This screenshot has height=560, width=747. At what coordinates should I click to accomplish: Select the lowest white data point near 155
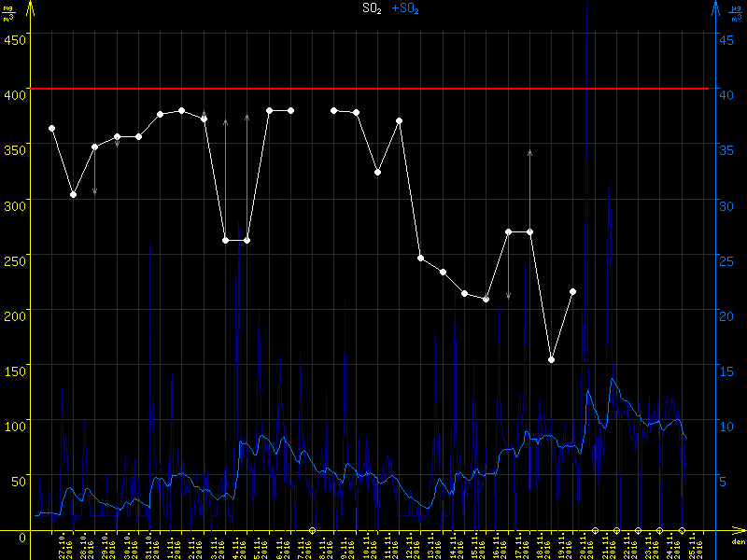click(551, 359)
